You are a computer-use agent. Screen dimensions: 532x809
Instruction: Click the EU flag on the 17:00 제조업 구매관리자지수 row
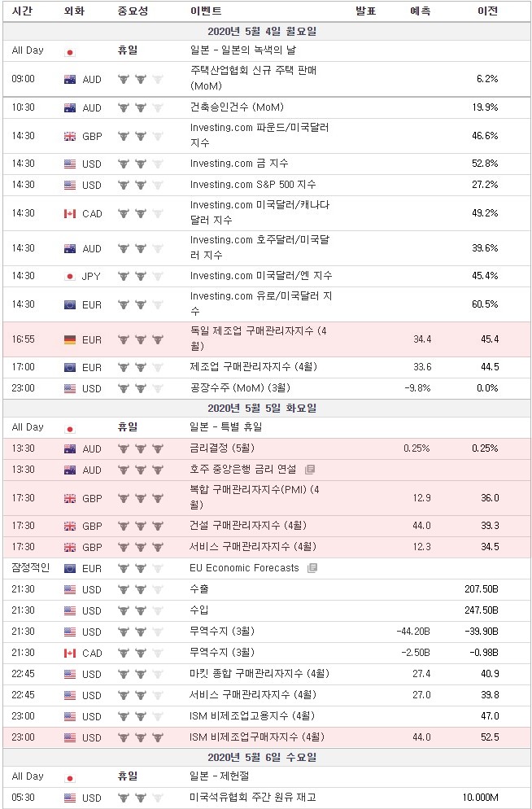tap(70, 367)
